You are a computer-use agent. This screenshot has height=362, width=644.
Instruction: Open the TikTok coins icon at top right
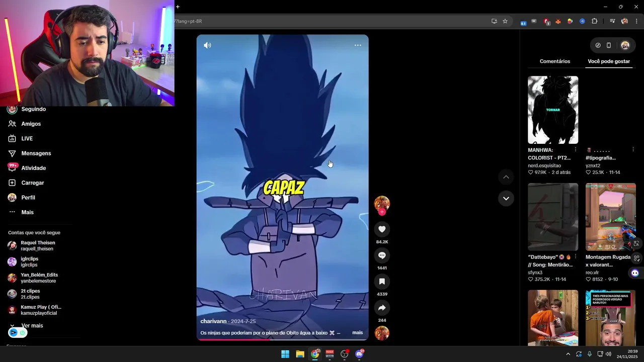point(598,45)
